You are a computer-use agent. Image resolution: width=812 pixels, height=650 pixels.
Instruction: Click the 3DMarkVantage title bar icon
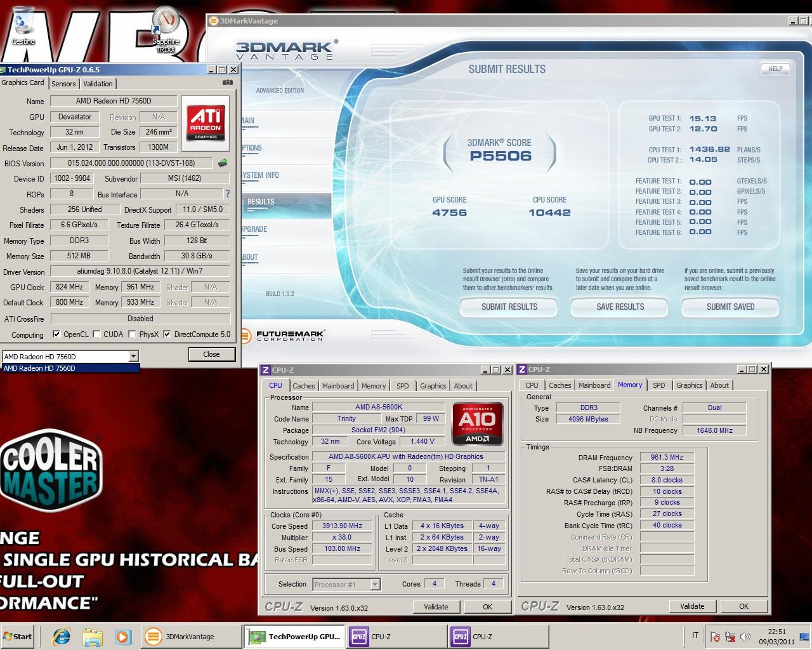pos(214,21)
